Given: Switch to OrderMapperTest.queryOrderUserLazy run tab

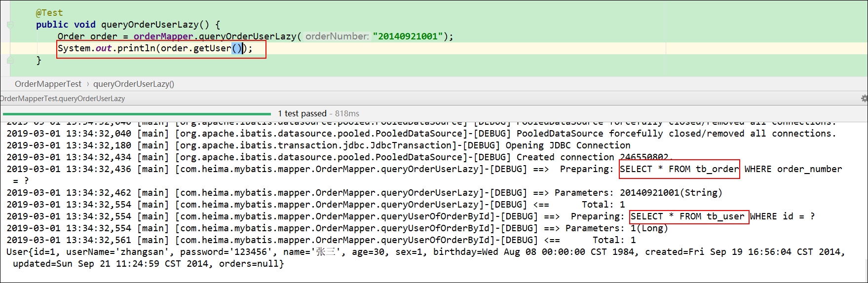Looking at the screenshot, I should click(x=62, y=99).
